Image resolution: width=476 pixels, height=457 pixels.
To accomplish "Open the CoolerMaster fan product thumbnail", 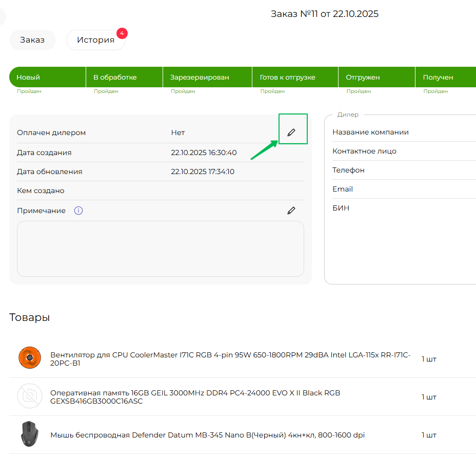I will pos(29,358).
